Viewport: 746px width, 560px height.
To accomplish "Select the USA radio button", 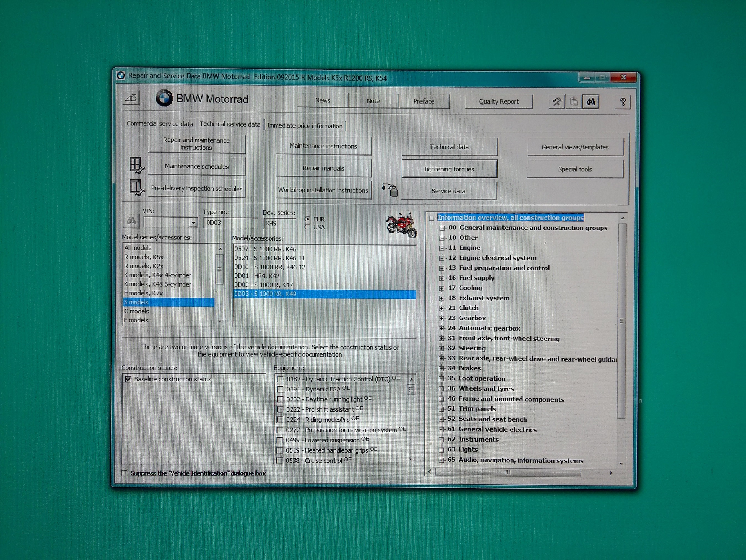I will [307, 227].
